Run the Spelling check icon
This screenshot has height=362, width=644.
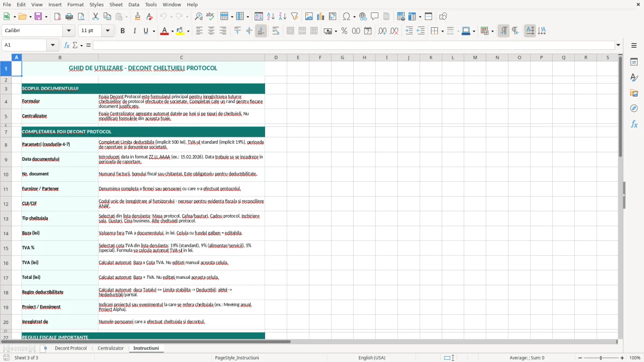[210, 17]
